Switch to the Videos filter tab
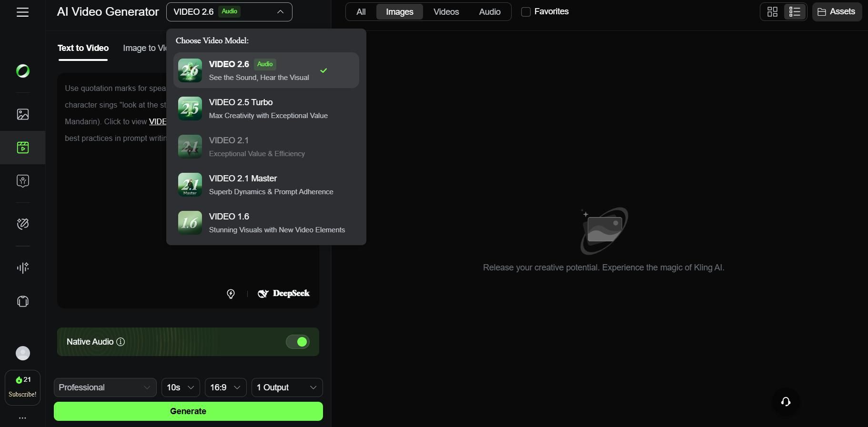This screenshot has height=427, width=868. point(446,12)
